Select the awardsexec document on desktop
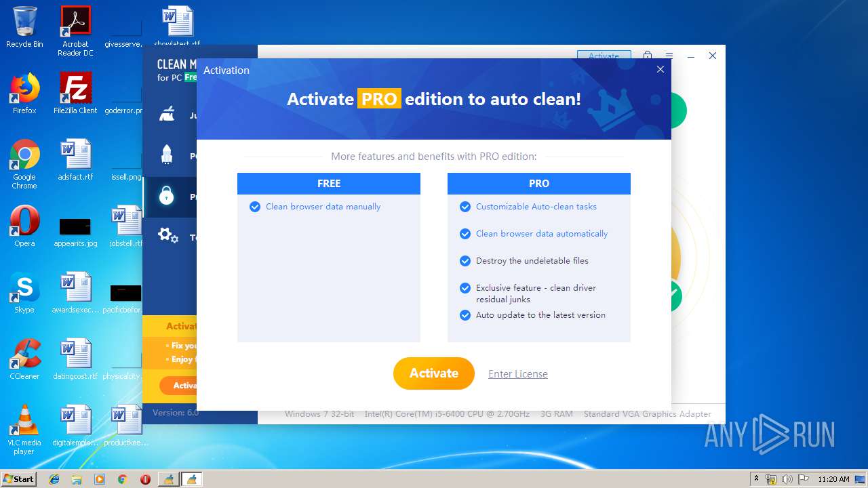868x488 pixels. (75, 293)
